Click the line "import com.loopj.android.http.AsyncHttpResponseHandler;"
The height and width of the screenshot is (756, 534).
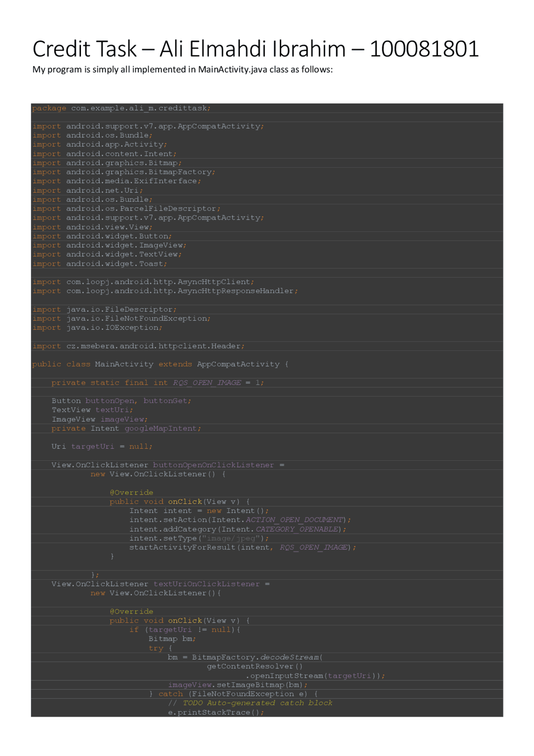coord(165,291)
